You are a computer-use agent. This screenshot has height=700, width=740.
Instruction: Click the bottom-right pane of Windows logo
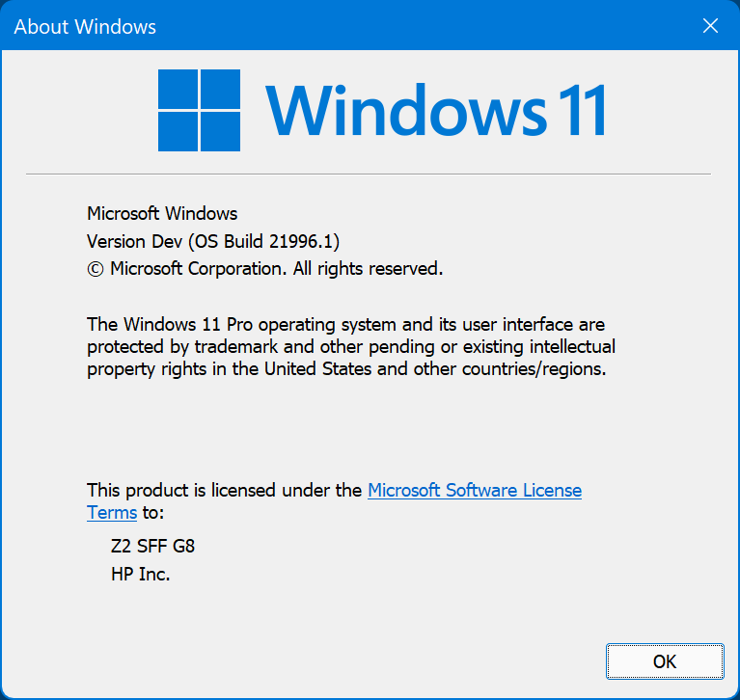click(x=220, y=131)
